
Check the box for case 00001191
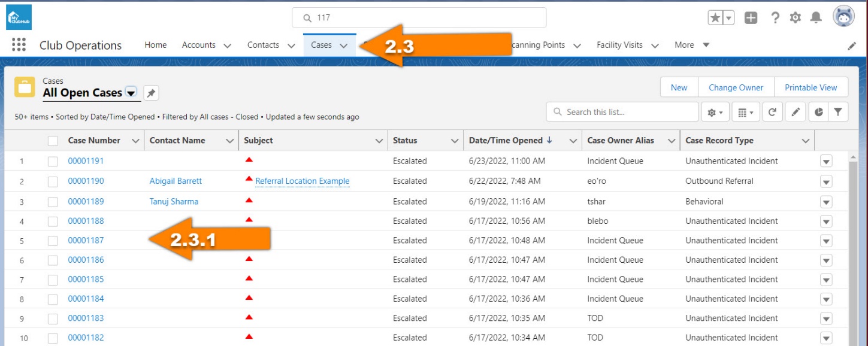[x=53, y=161]
